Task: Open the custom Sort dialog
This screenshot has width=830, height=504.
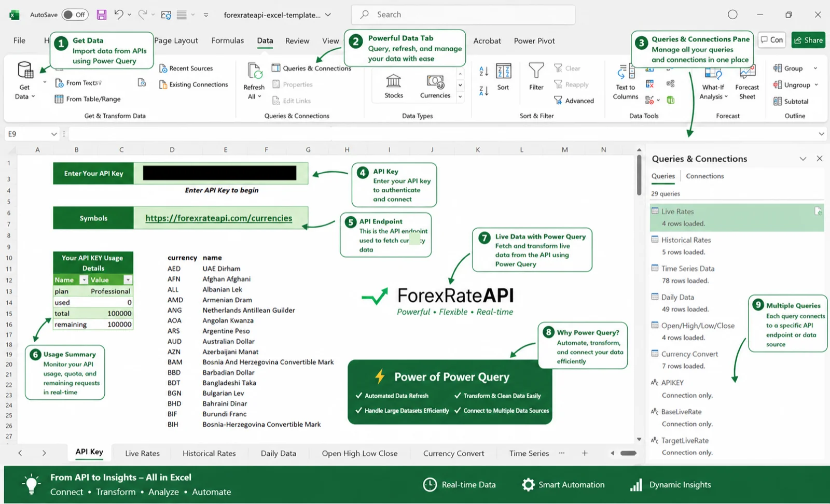Action: coord(503,77)
